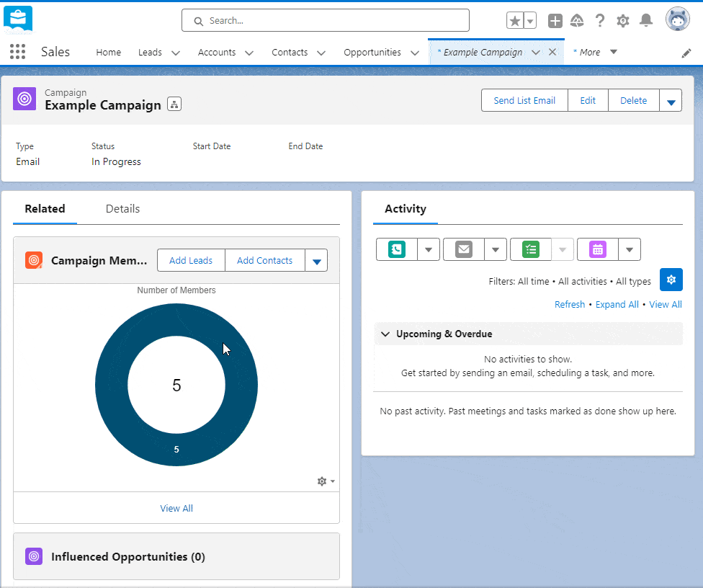Create new event with the calendar icon
The width and height of the screenshot is (703, 588).
pos(598,249)
